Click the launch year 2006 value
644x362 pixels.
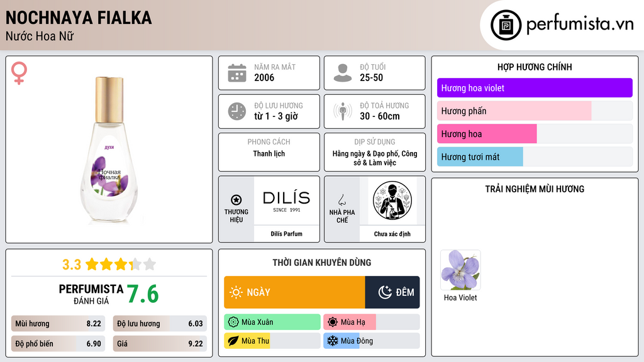pos(264,77)
